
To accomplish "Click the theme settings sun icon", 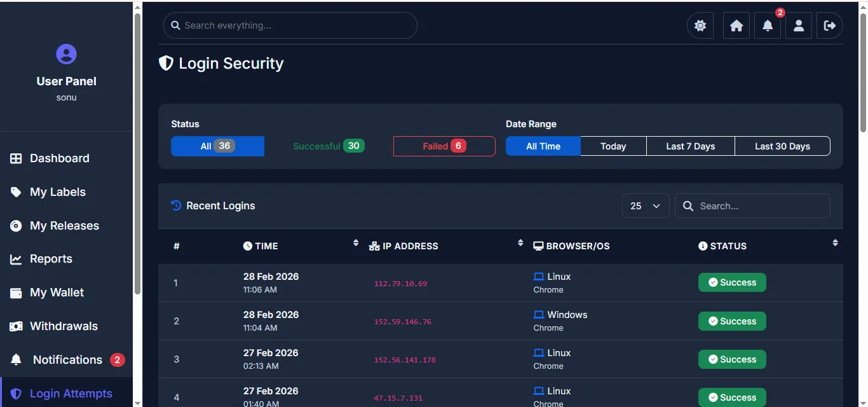I will pos(700,25).
